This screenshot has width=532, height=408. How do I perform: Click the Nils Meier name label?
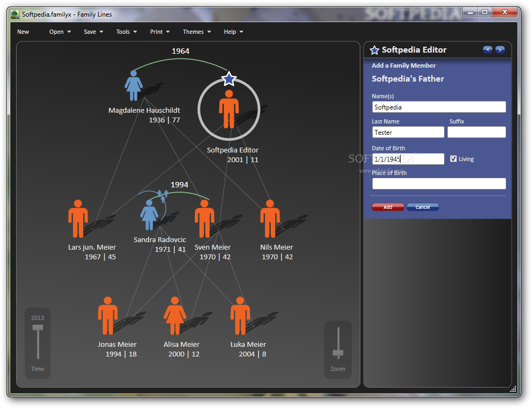277,247
